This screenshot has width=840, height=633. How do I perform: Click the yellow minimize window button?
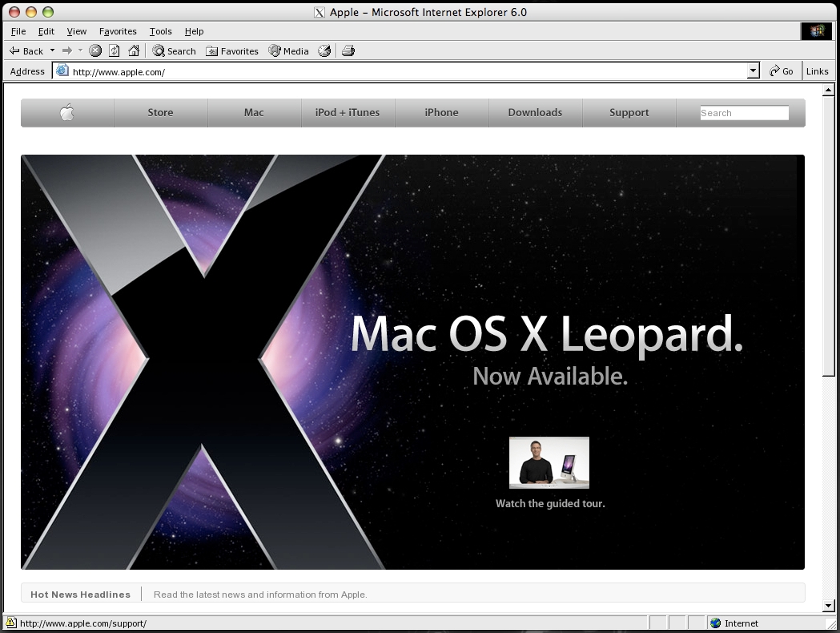pos(31,12)
